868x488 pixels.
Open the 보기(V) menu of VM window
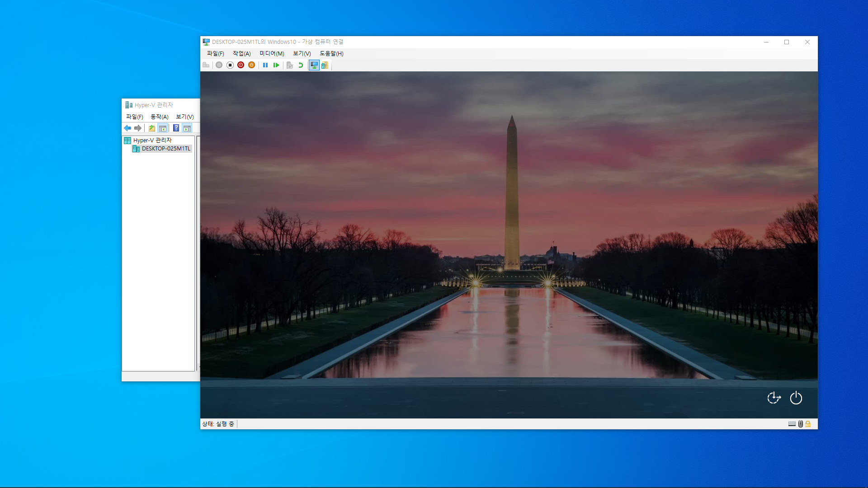click(302, 53)
